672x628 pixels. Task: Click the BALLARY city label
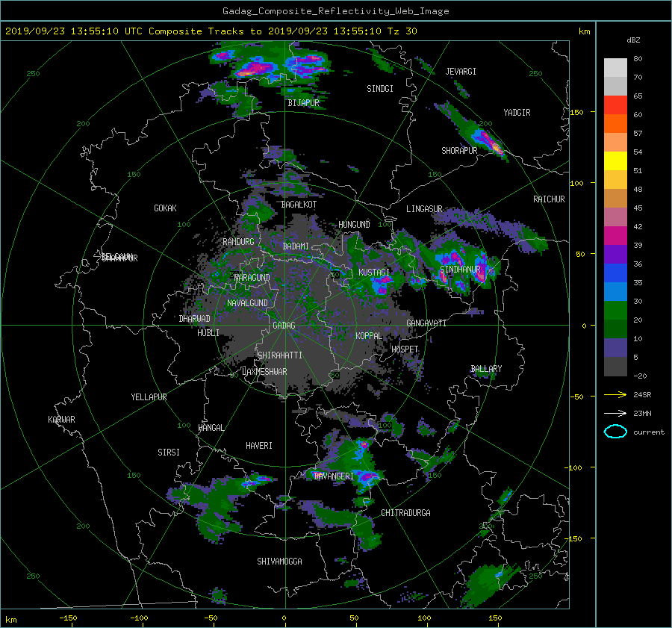[486, 369]
